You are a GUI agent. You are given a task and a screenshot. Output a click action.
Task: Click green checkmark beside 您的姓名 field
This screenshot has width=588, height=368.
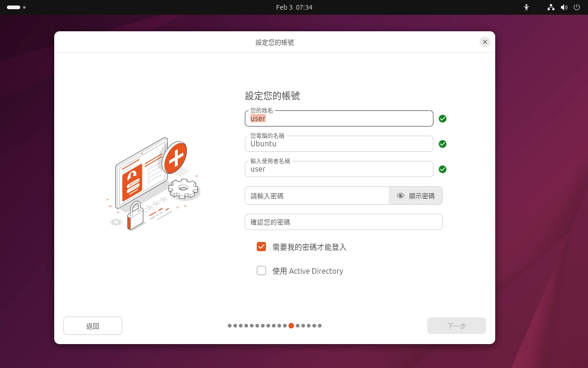pos(442,119)
